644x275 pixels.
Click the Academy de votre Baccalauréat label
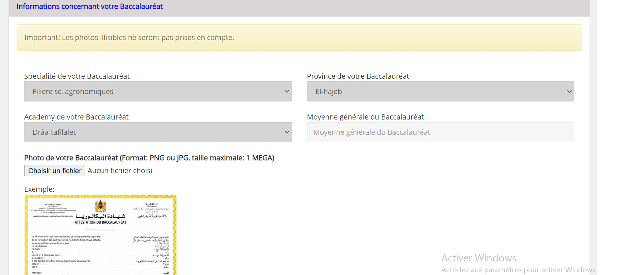(76, 117)
